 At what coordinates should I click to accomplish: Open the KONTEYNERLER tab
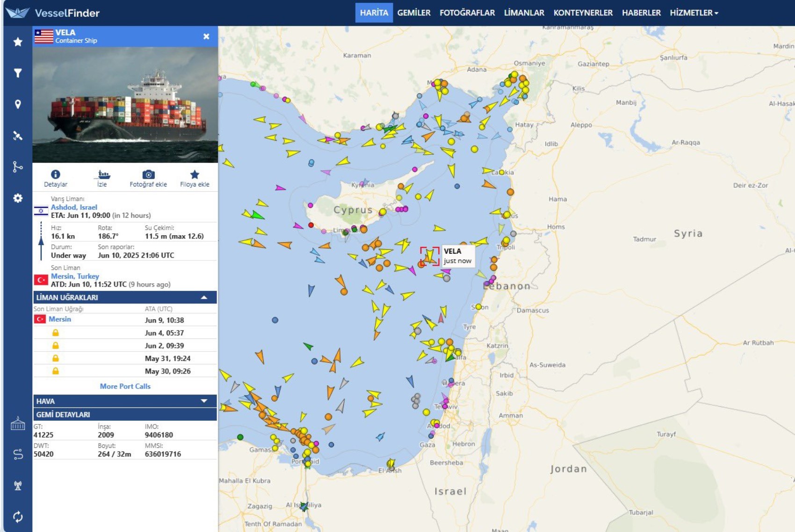[583, 13]
